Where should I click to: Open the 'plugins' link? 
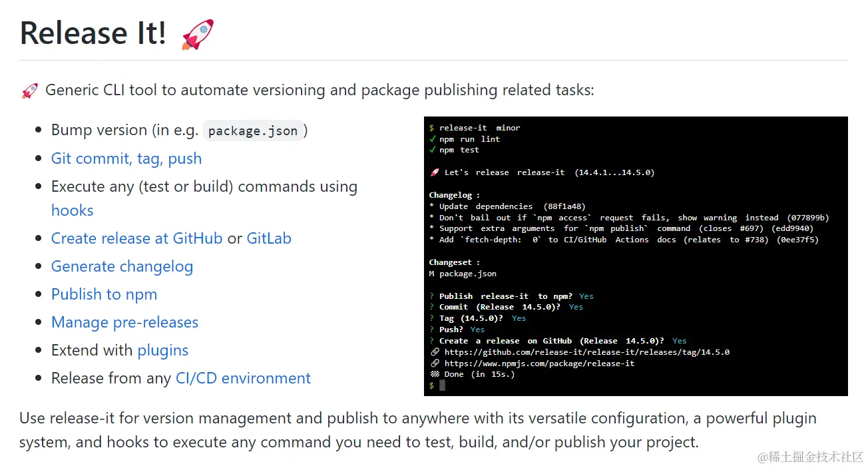[x=163, y=350]
